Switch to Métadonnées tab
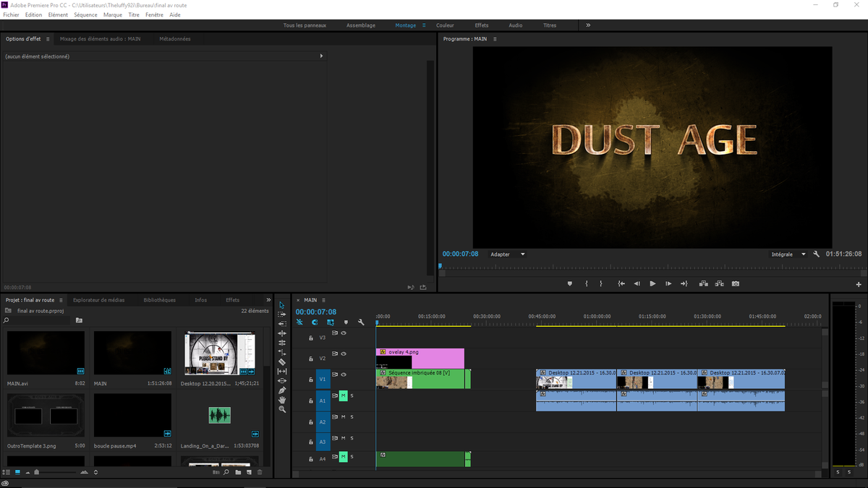The width and height of the screenshot is (868, 488). tap(175, 39)
